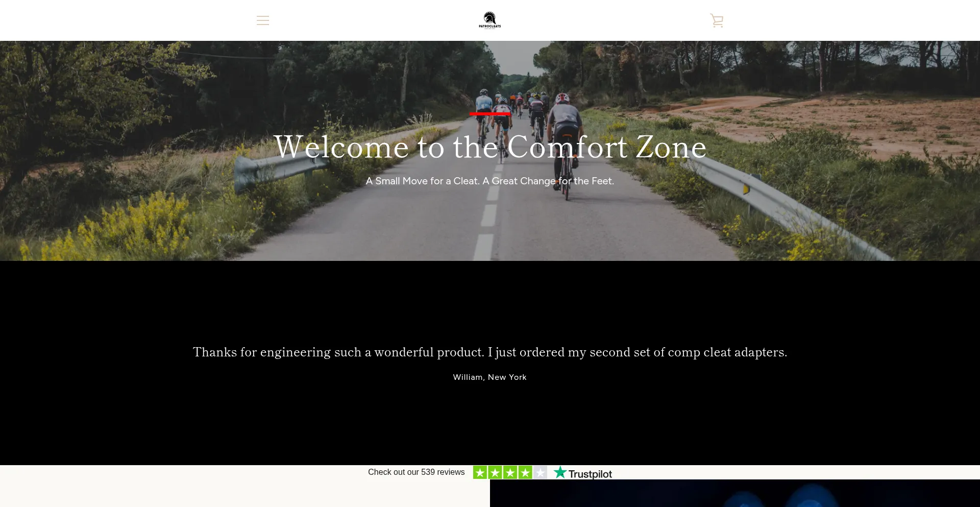The image size is (980, 507).
Task: Click the first green rating star
Action: click(x=480, y=472)
